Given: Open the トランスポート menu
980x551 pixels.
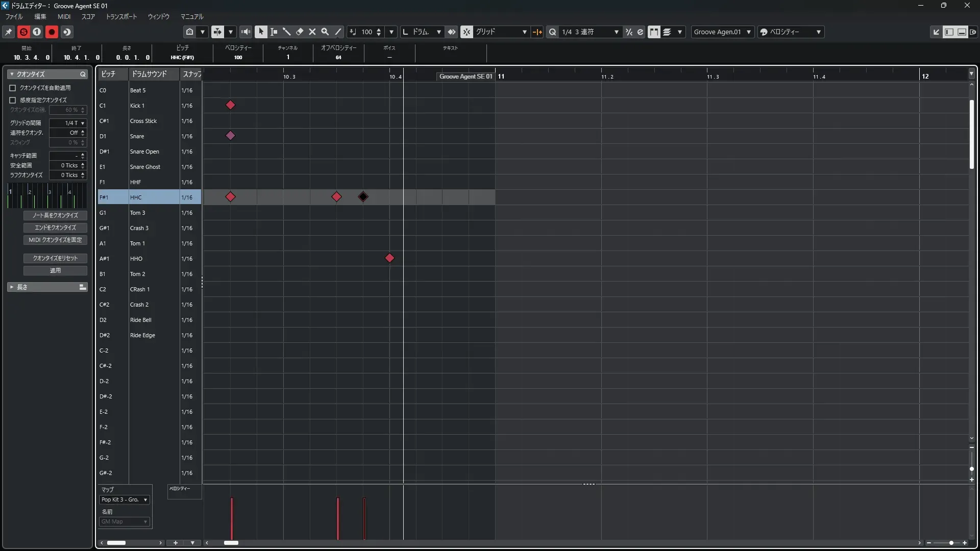Looking at the screenshot, I should 121,16.
